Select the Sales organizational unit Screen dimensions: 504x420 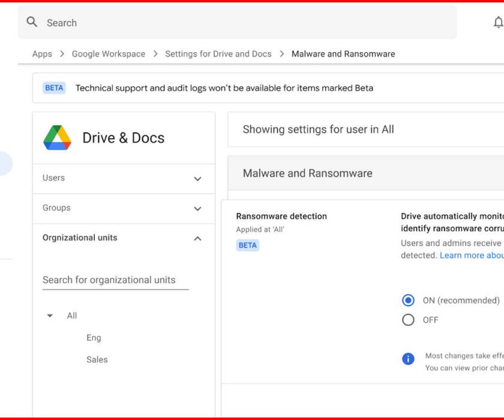click(x=97, y=360)
